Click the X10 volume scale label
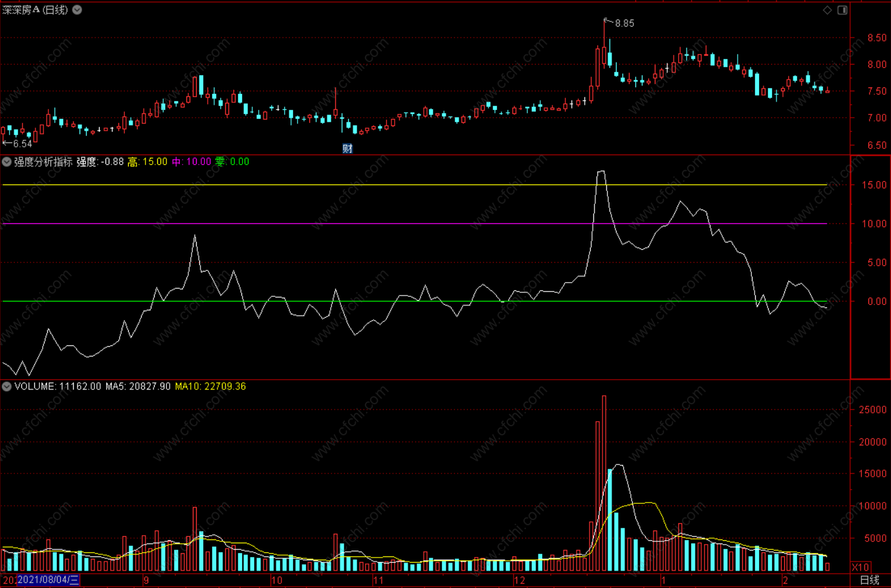Viewport: 891px width, 588px height. (x=861, y=567)
